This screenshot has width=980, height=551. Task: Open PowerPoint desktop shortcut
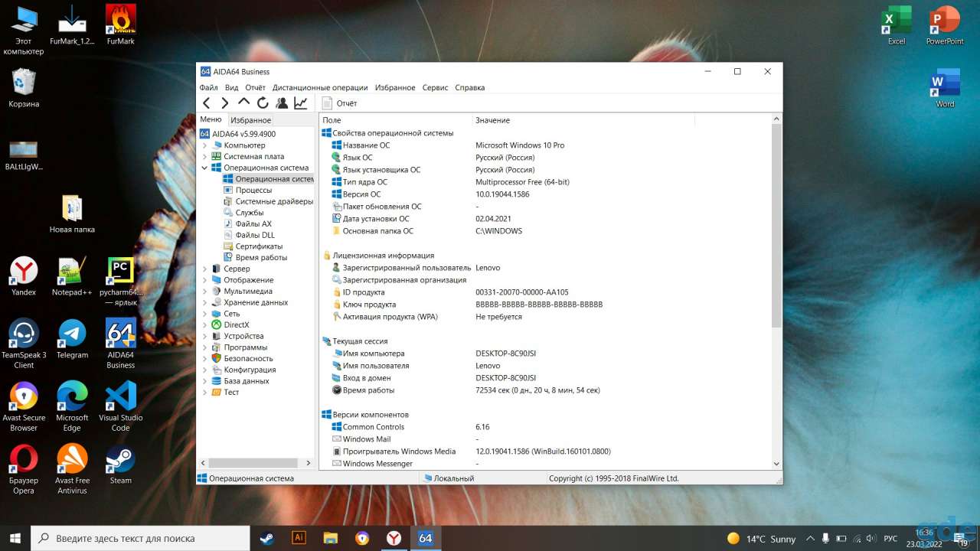coord(945,25)
